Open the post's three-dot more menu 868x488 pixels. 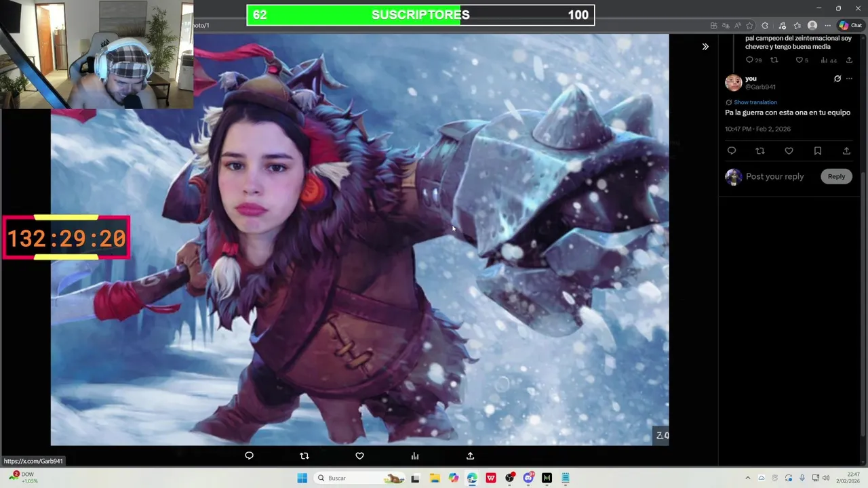click(849, 79)
